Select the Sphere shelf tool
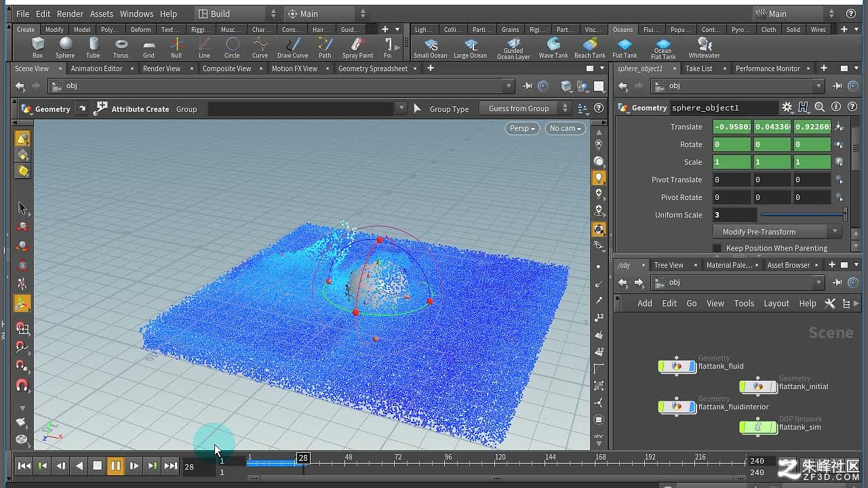Screen dimensions: 868x488 [65, 47]
